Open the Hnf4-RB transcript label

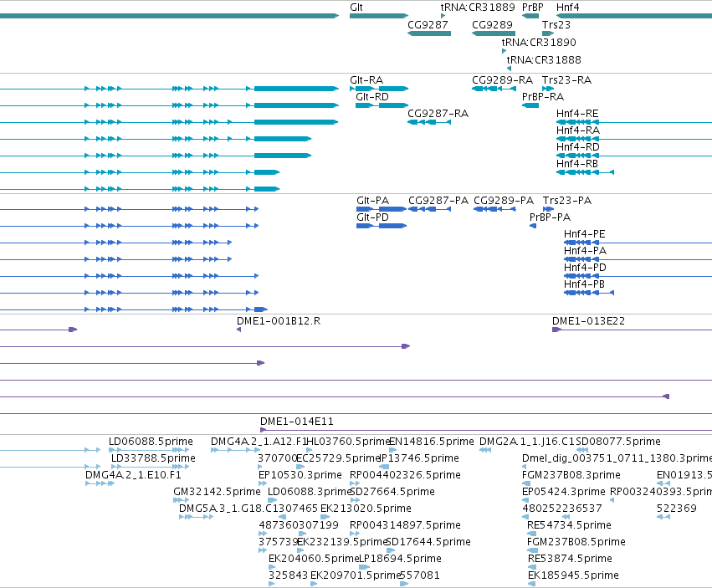click(x=577, y=163)
